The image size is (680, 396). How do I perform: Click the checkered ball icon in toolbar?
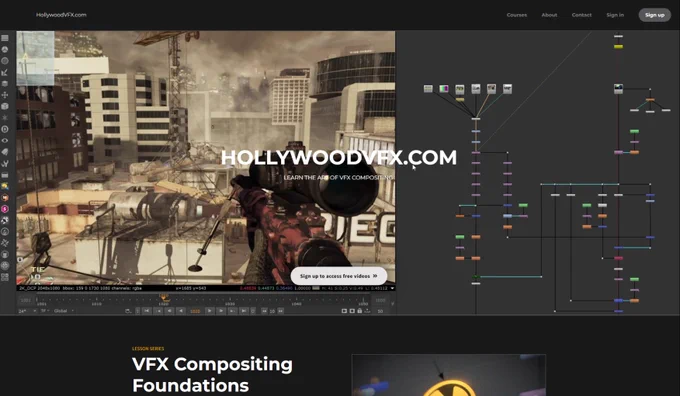[x=5, y=220]
